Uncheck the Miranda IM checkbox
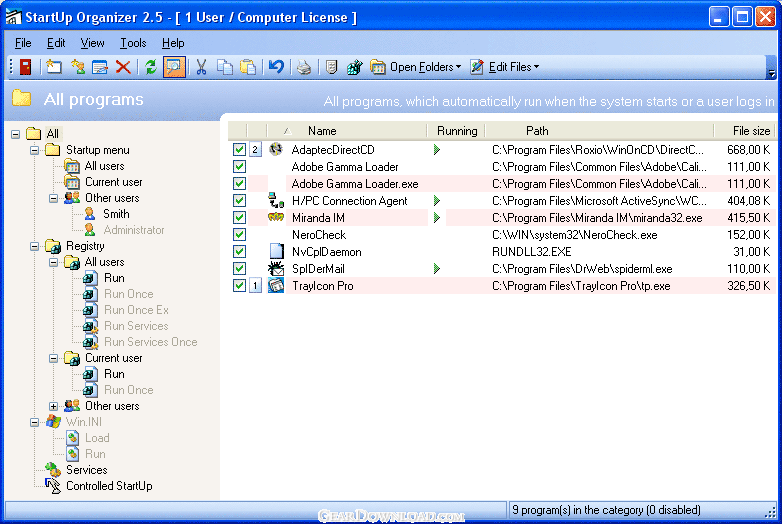Screen dimensions: 782x524 [x=239, y=217]
